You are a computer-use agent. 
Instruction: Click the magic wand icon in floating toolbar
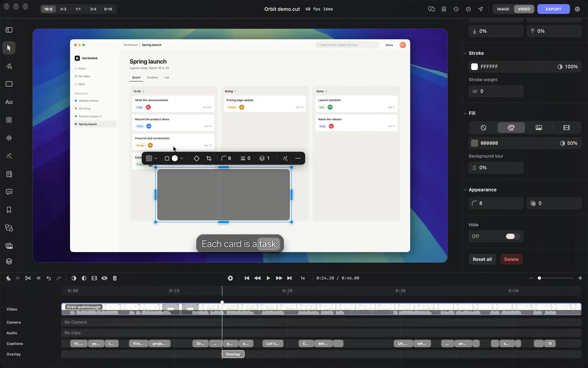[x=285, y=158]
